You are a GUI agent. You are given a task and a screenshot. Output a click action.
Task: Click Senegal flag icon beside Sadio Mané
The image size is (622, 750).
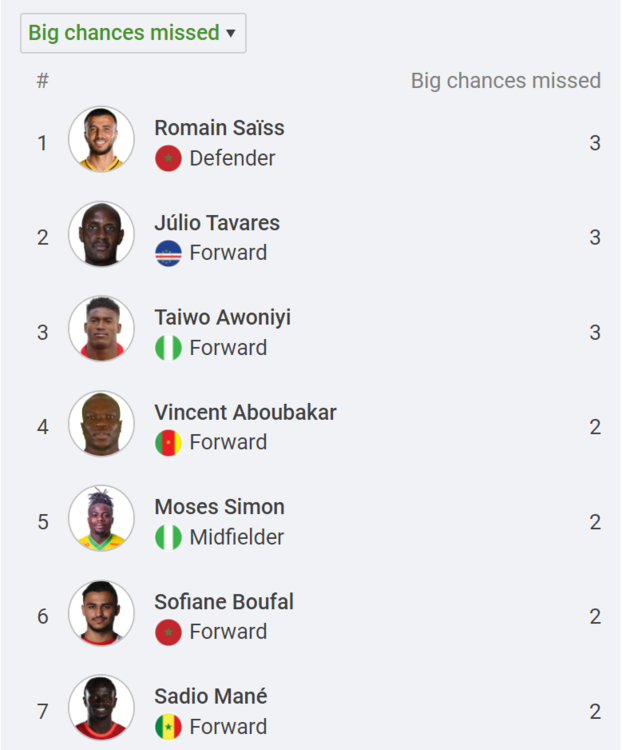[168, 727]
